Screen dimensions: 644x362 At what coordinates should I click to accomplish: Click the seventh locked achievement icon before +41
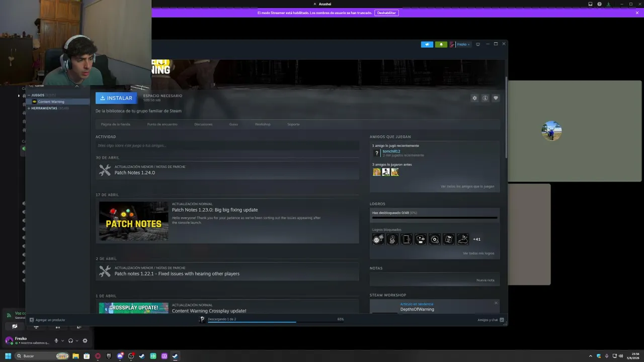pyautogui.click(x=463, y=239)
